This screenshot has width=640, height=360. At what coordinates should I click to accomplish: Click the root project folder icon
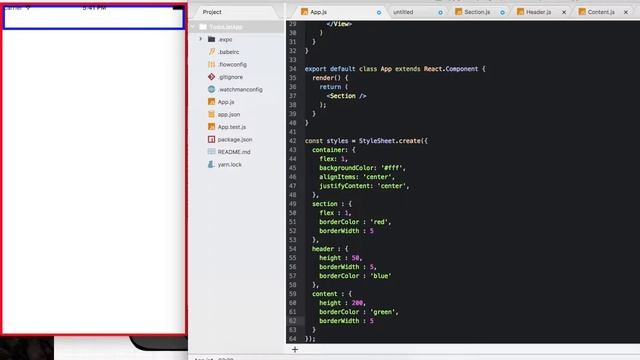[203, 27]
